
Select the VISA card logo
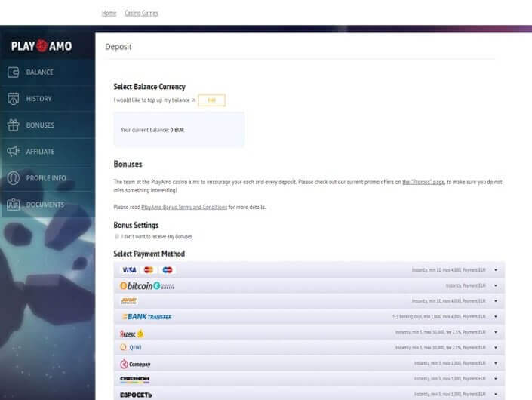tap(129, 270)
